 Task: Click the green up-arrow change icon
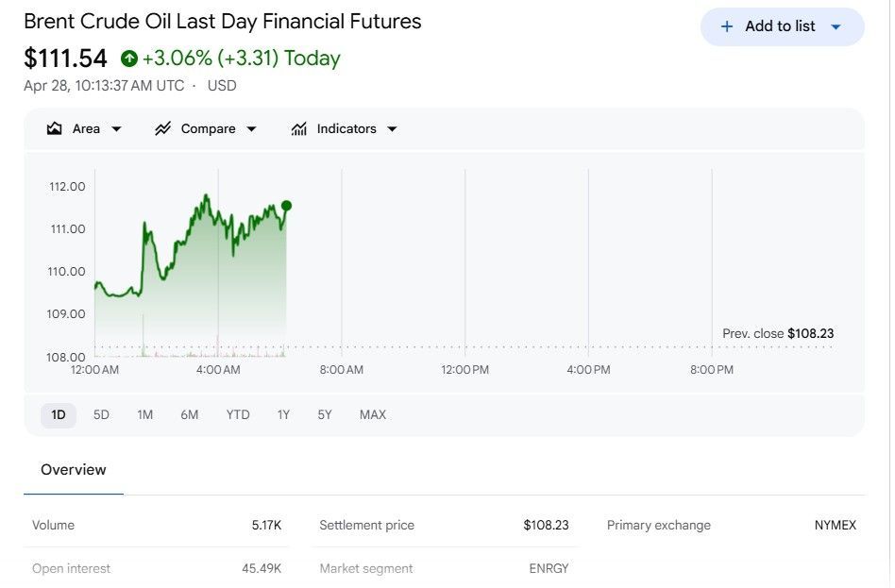[x=129, y=59]
